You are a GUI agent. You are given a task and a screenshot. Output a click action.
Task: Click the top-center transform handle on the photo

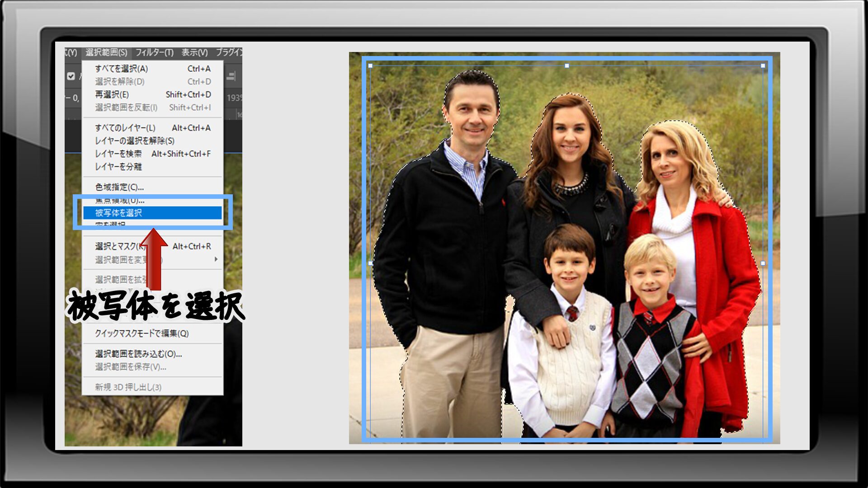(x=567, y=66)
